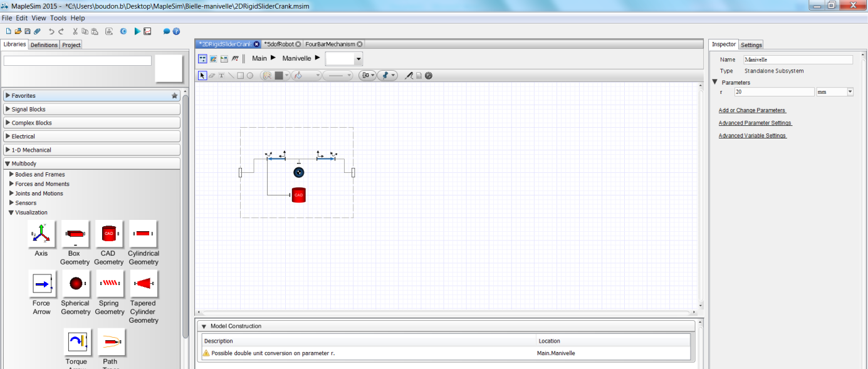868x369 pixels.
Task: Select the ellipse drawing tool
Action: coord(249,75)
